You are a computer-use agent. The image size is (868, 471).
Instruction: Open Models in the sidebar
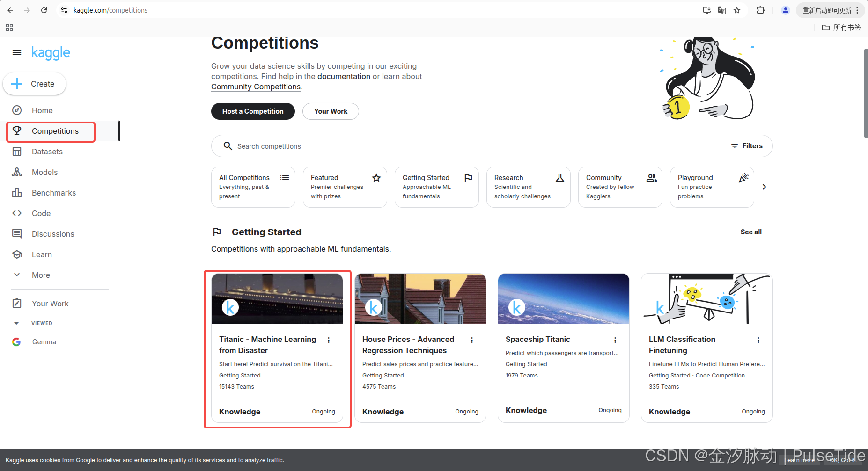(x=44, y=172)
